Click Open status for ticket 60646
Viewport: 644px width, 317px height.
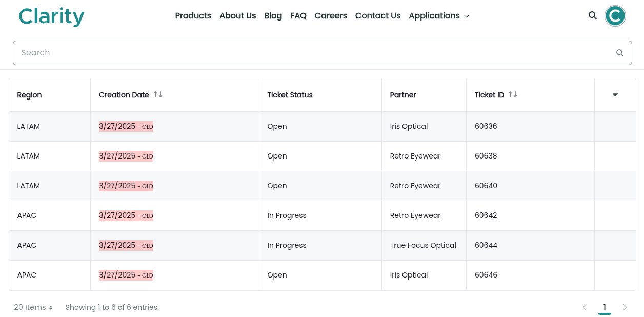pos(277,275)
